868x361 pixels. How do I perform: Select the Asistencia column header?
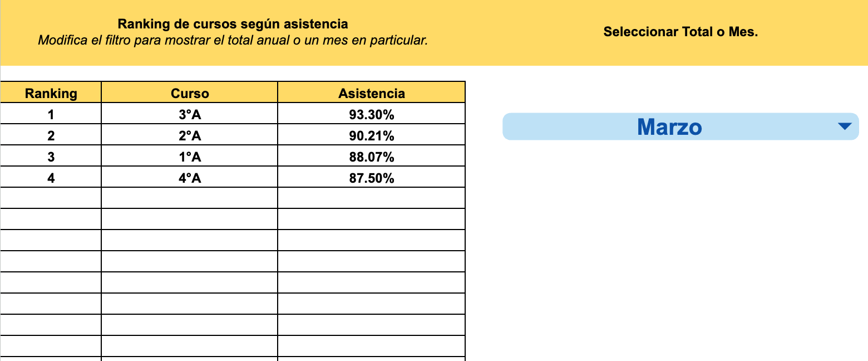[371, 93]
